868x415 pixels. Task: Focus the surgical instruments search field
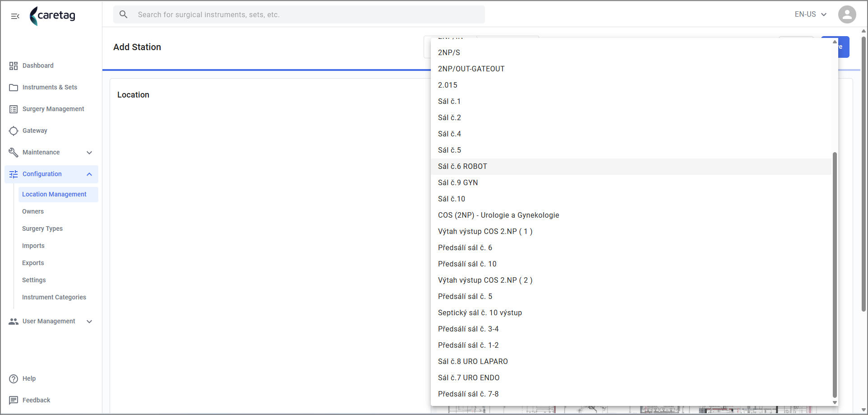[299, 14]
